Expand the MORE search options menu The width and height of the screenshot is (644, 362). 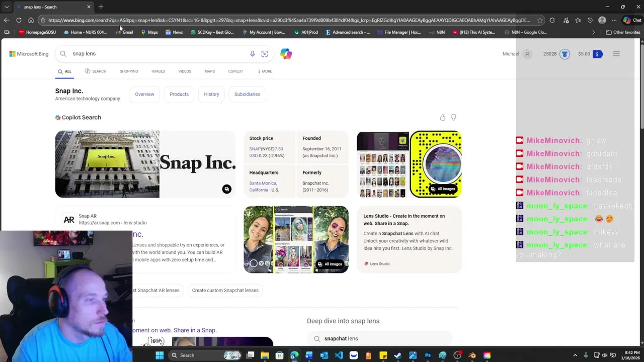265,71
